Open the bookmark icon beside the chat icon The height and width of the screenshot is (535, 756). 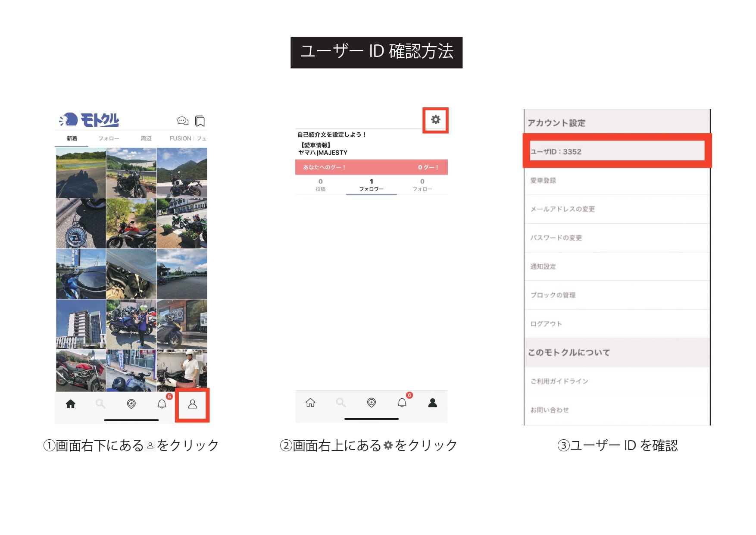[x=200, y=121]
